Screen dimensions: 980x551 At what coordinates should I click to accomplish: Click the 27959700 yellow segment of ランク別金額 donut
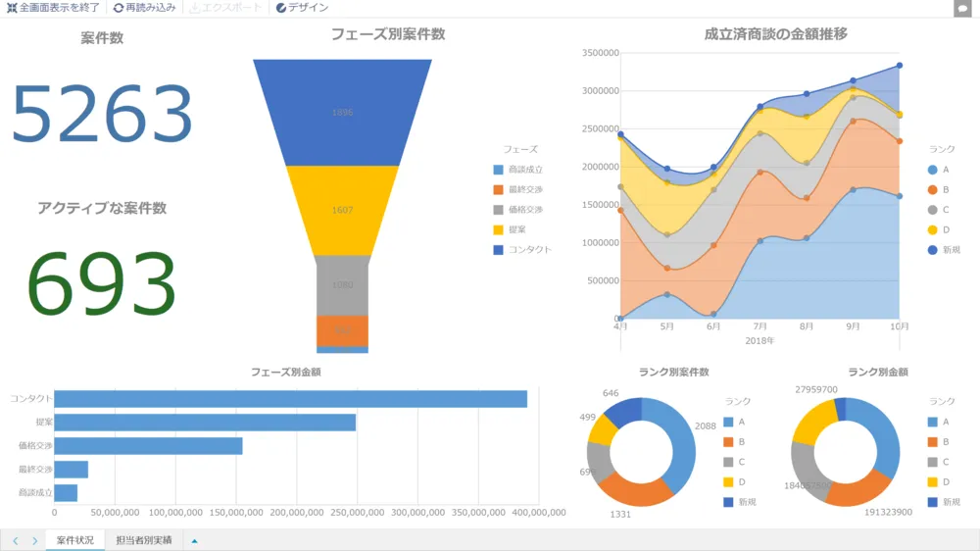tap(817, 422)
